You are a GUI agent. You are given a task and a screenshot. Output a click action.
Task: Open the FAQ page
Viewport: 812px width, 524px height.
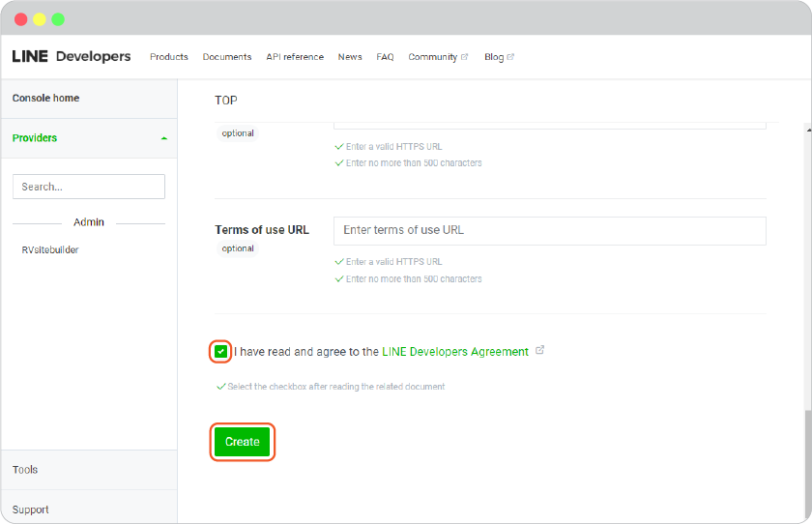(385, 57)
